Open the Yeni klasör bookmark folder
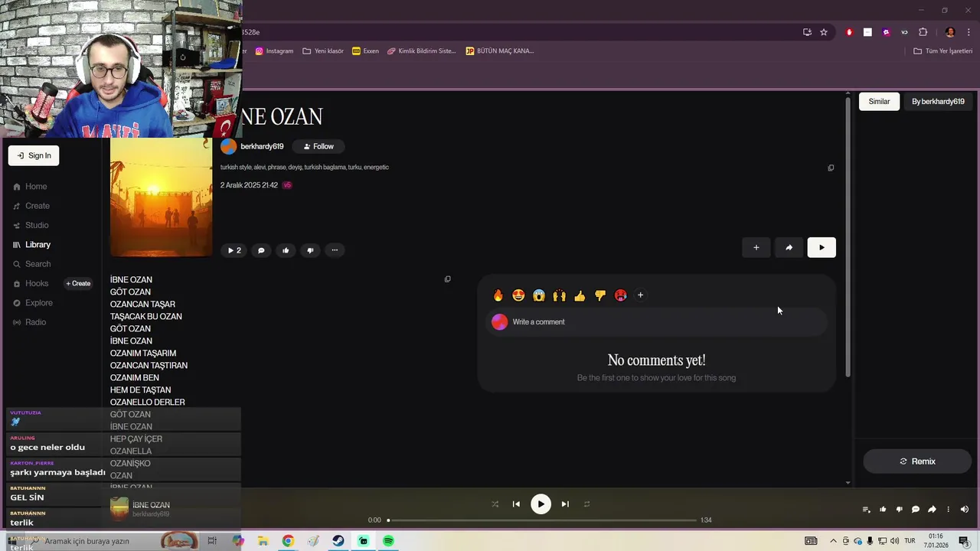Image resolution: width=980 pixels, height=551 pixels. click(x=323, y=51)
